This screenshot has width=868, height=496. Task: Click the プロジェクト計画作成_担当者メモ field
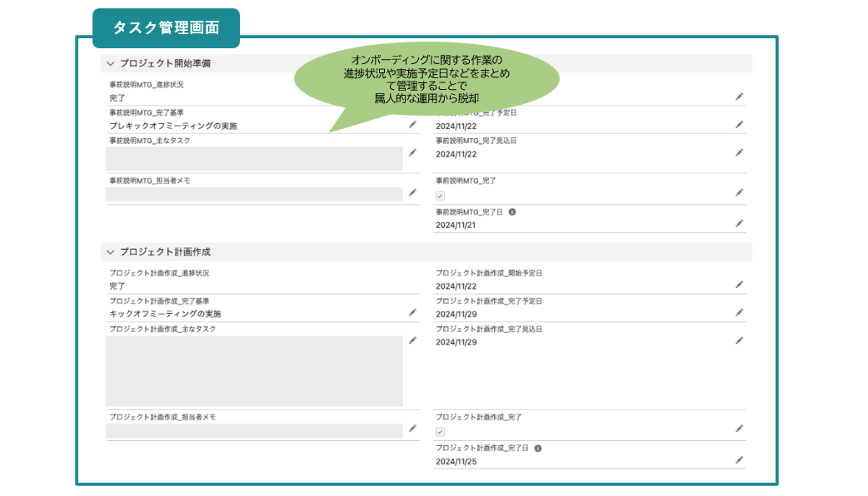(x=254, y=431)
